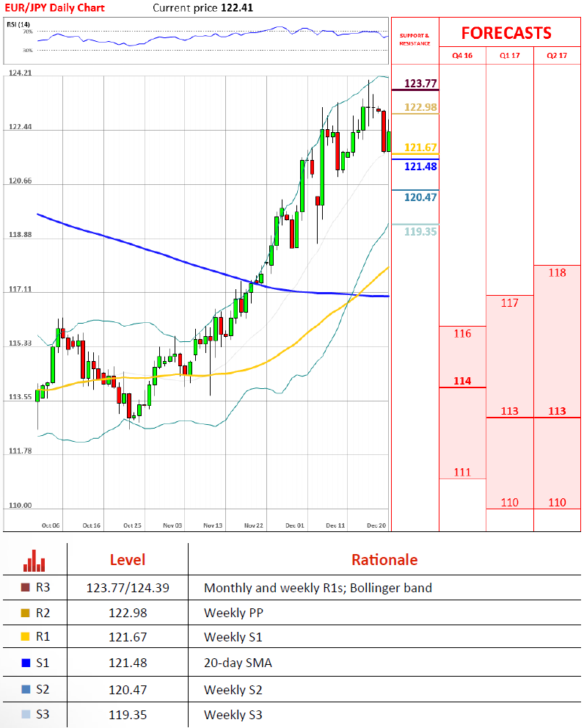The height and width of the screenshot is (728, 584).
Task: Click the RSI (14) label
Action: coord(18,24)
